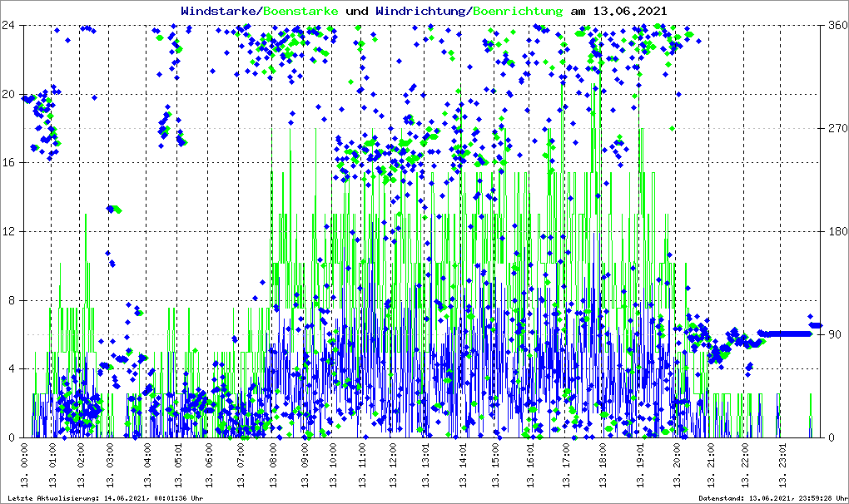Screen dimensions: 849x504
Task: Click the green 'Boenrichtung' title word
Action: [518, 11]
